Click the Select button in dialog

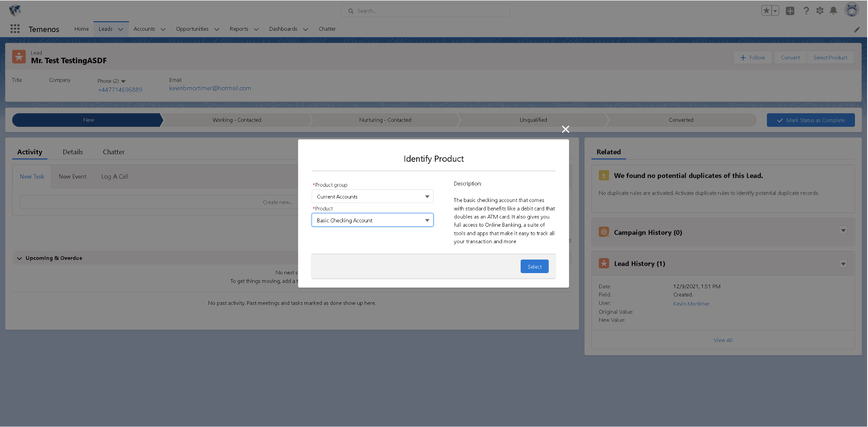click(534, 267)
